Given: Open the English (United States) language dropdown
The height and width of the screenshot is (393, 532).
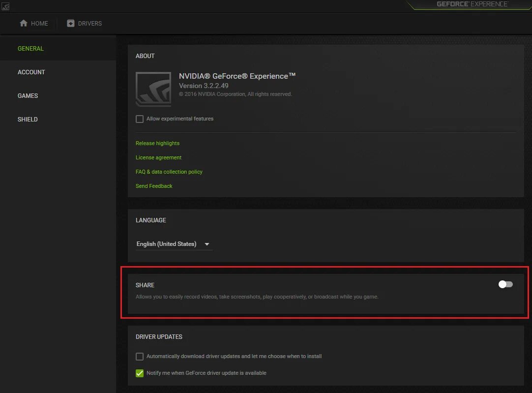Looking at the screenshot, I should 174,244.
